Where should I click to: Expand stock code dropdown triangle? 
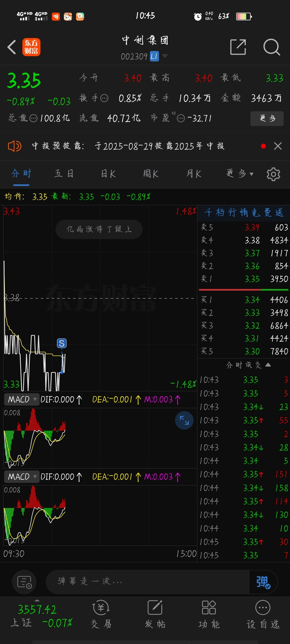click(x=165, y=56)
